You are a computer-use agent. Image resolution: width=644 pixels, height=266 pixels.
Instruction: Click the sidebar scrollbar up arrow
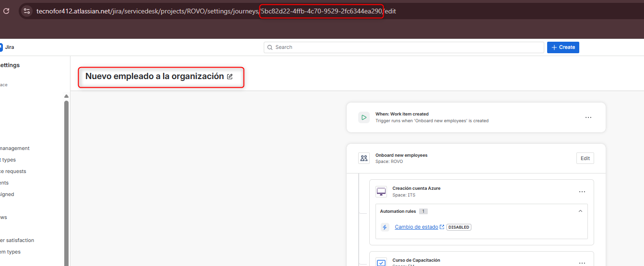[x=66, y=96]
